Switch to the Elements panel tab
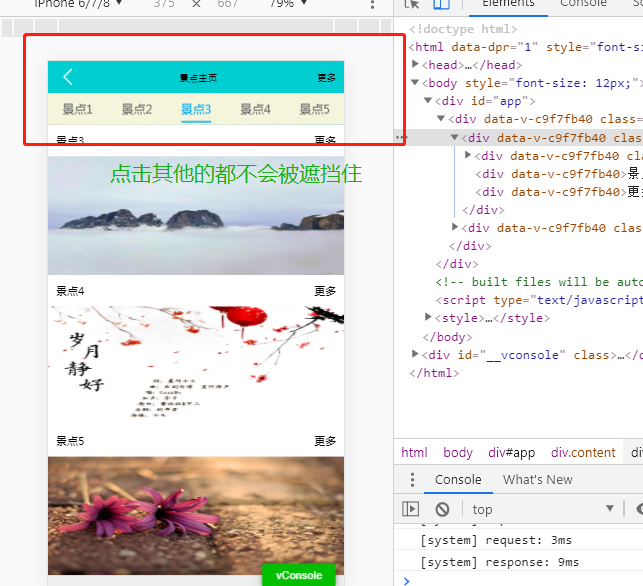The height and width of the screenshot is (586, 643). 508,3
